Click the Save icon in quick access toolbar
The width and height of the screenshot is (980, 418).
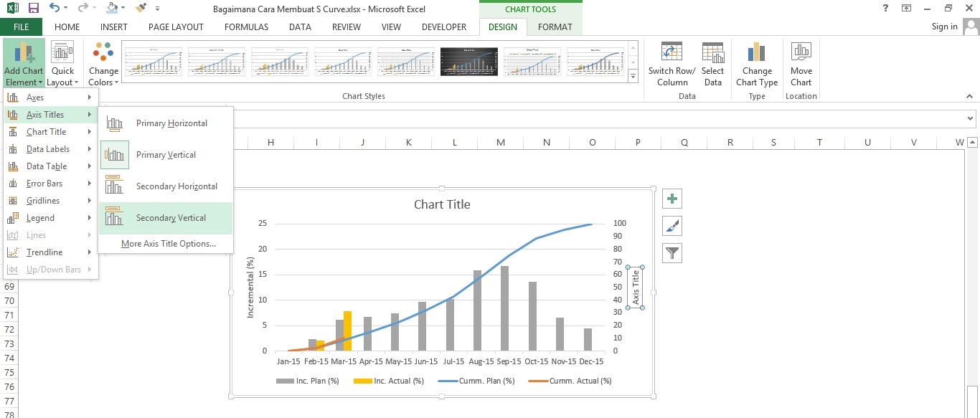(x=33, y=9)
